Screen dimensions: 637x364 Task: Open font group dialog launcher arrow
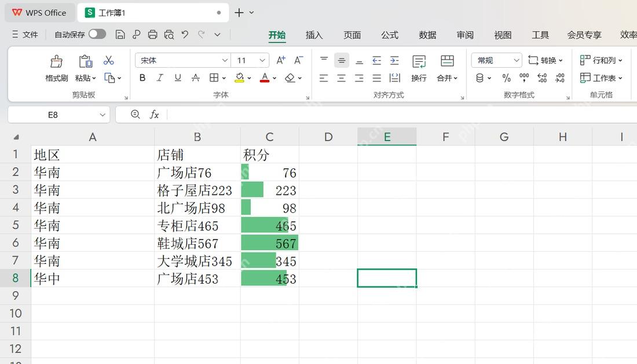coord(307,98)
